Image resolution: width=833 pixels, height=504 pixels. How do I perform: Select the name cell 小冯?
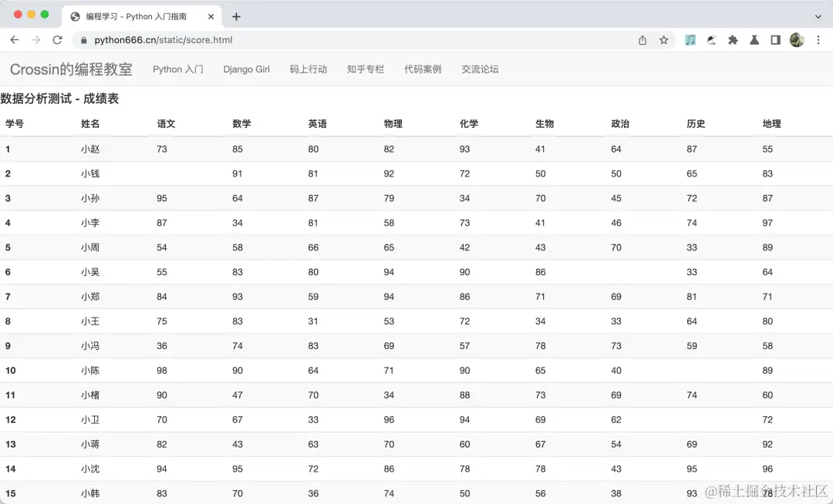tap(90, 346)
